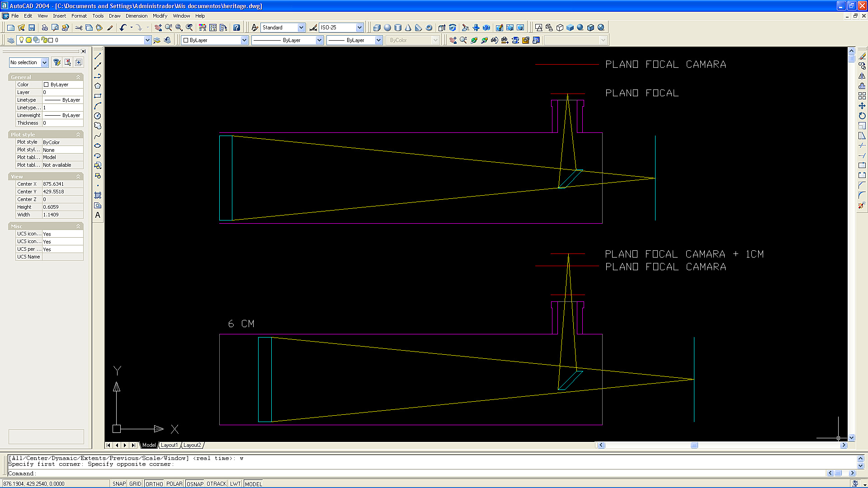The height and width of the screenshot is (488, 868).
Task: Open the Modify menu
Action: pos(160,16)
